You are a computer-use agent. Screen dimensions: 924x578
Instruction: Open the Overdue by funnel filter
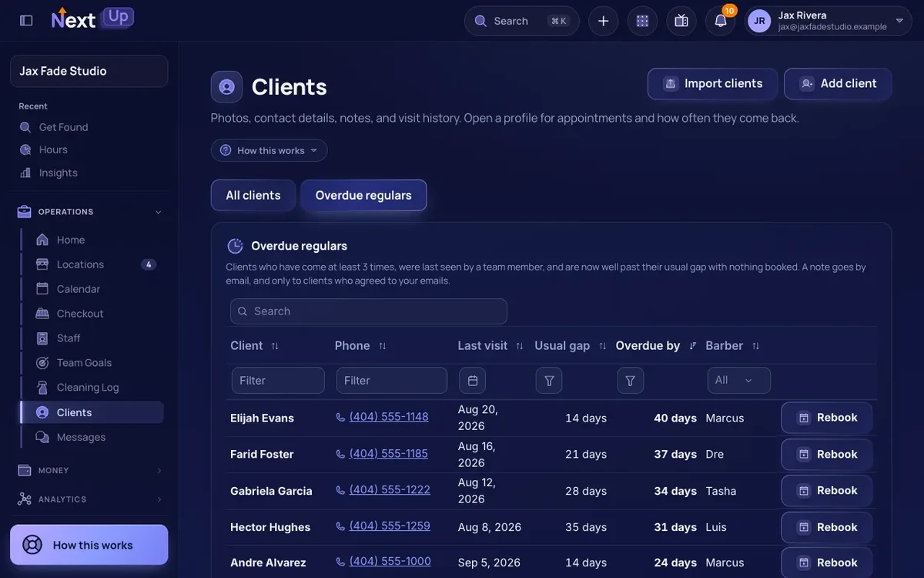tap(631, 381)
